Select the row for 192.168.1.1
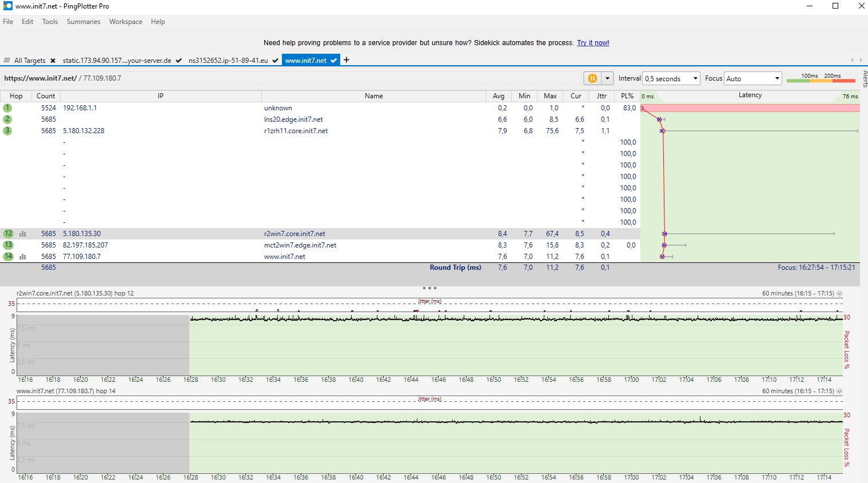This screenshot has width=868, height=483. (320, 108)
